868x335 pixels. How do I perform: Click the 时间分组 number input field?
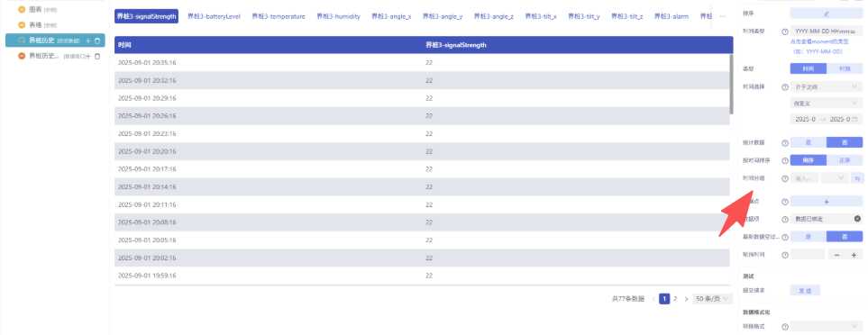tap(805, 178)
